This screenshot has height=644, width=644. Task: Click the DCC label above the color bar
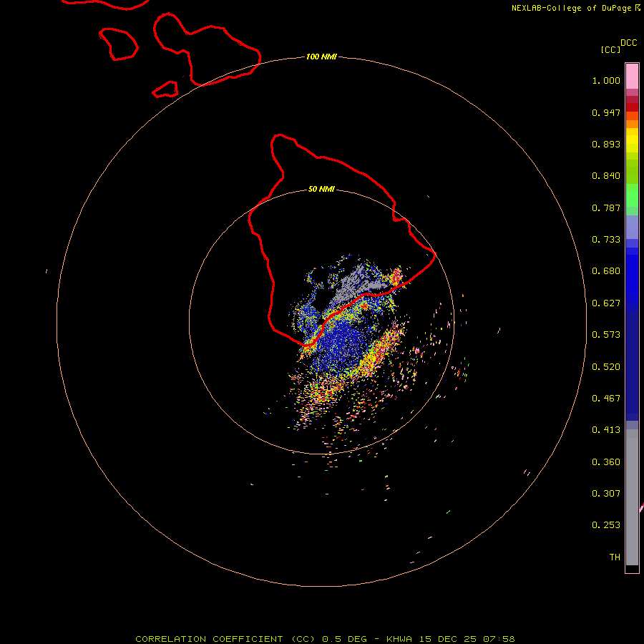point(629,43)
